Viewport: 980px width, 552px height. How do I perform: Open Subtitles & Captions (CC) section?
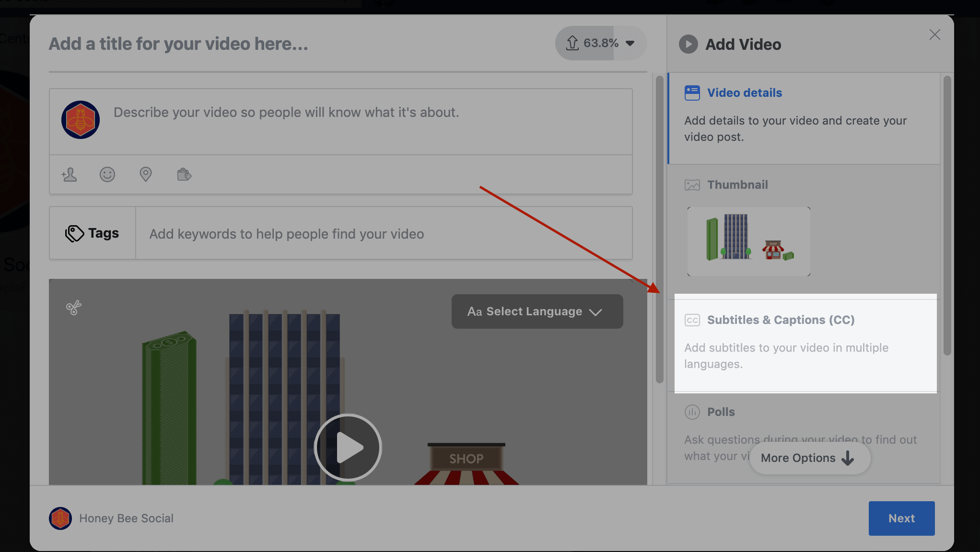781,320
